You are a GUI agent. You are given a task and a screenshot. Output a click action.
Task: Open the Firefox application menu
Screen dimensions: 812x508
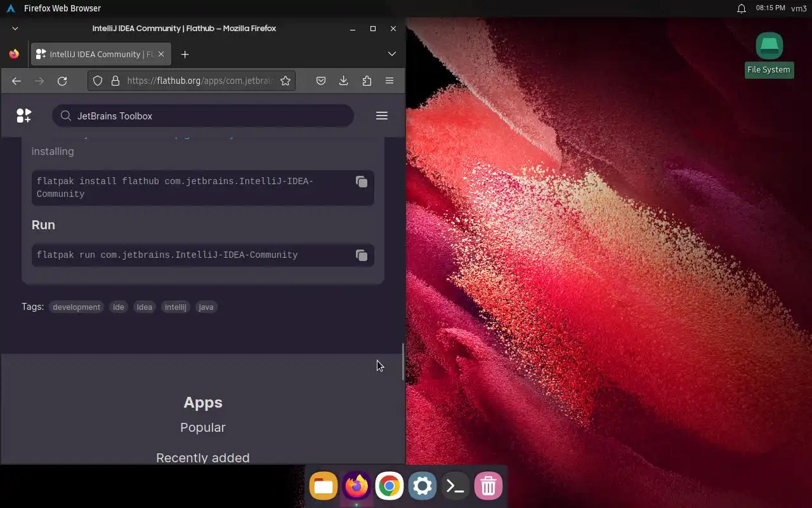pos(390,81)
